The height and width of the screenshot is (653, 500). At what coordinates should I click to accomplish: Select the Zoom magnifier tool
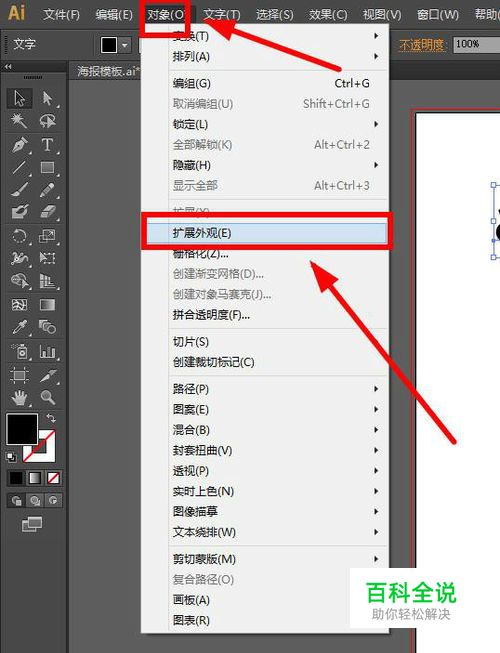coord(47,398)
